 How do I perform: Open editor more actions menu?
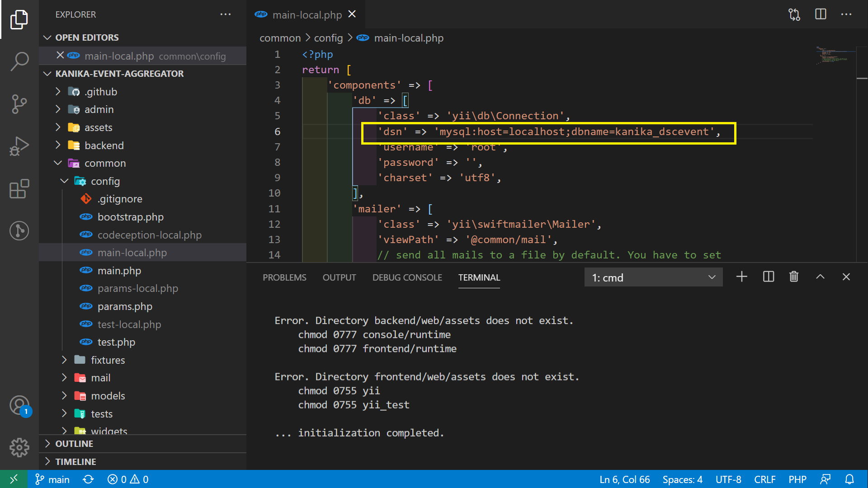tap(846, 14)
